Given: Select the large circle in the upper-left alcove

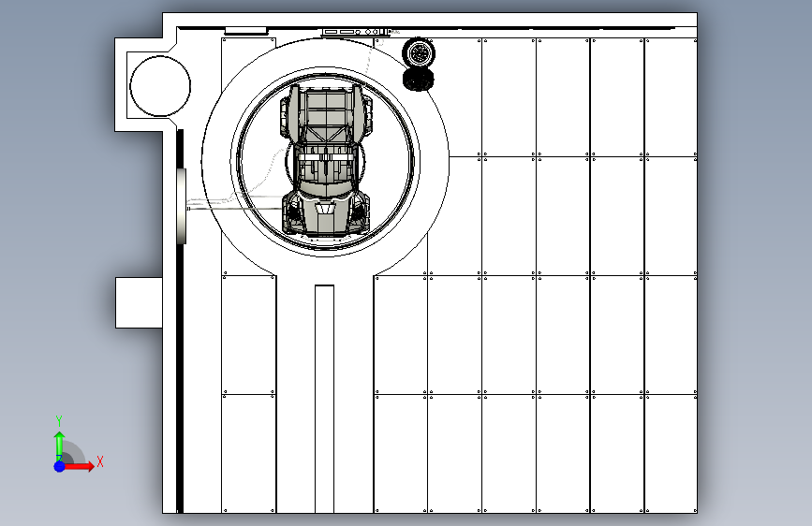Looking at the screenshot, I should [160, 86].
